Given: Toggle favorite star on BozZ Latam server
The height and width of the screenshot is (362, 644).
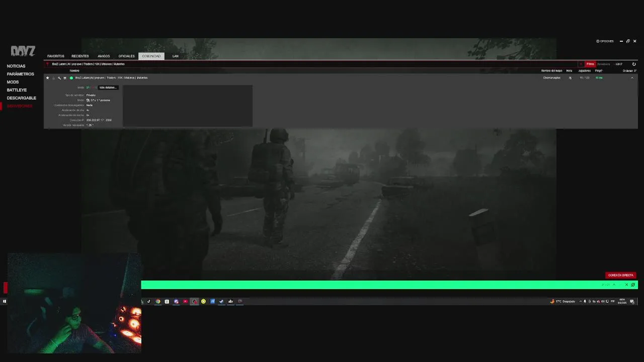Looking at the screenshot, I should [48, 78].
